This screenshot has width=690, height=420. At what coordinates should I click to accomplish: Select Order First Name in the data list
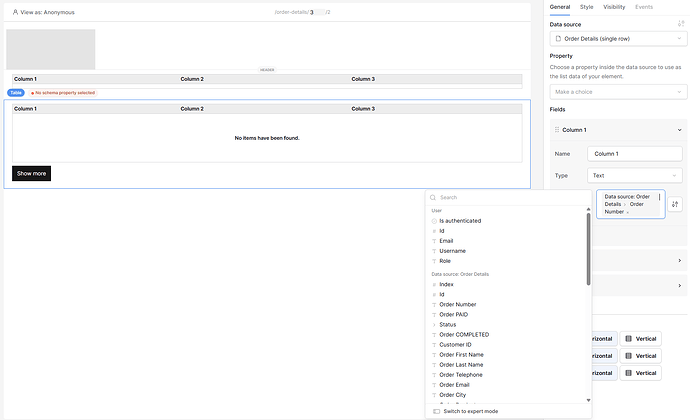pyautogui.click(x=461, y=355)
